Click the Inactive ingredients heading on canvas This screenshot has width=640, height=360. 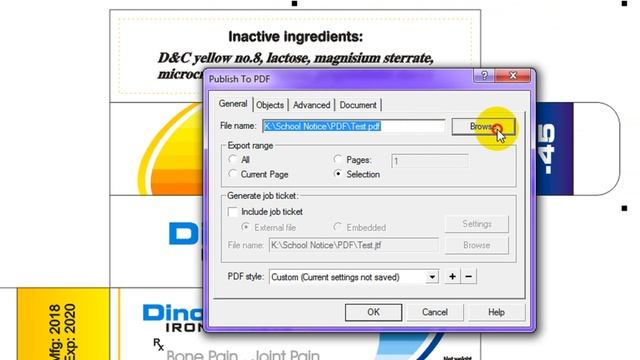point(296,37)
